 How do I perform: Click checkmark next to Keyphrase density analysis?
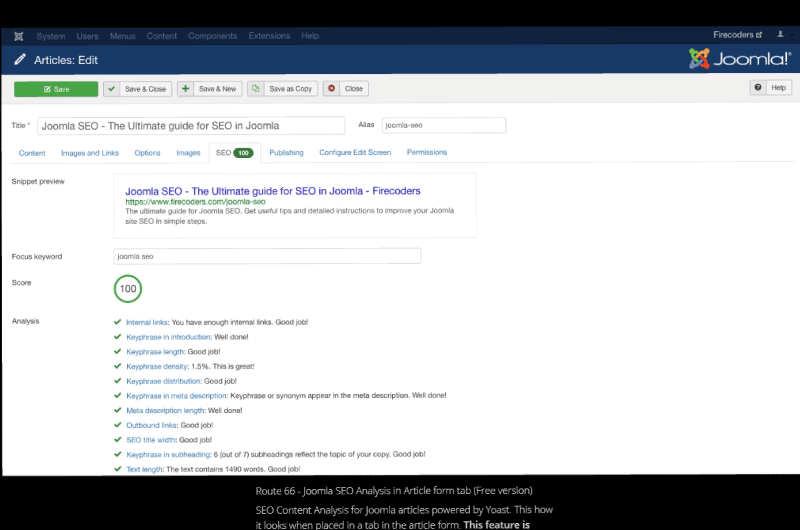[x=117, y=366]
